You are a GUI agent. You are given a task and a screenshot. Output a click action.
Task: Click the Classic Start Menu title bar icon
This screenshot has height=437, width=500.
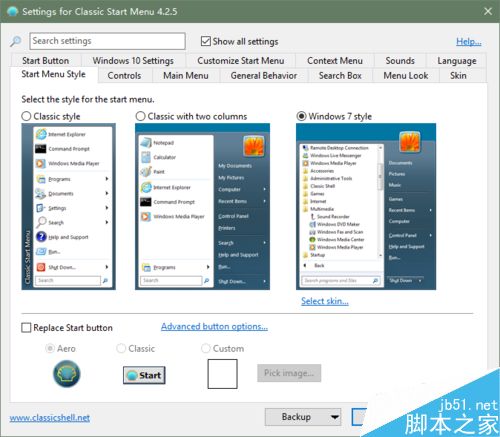13,11
